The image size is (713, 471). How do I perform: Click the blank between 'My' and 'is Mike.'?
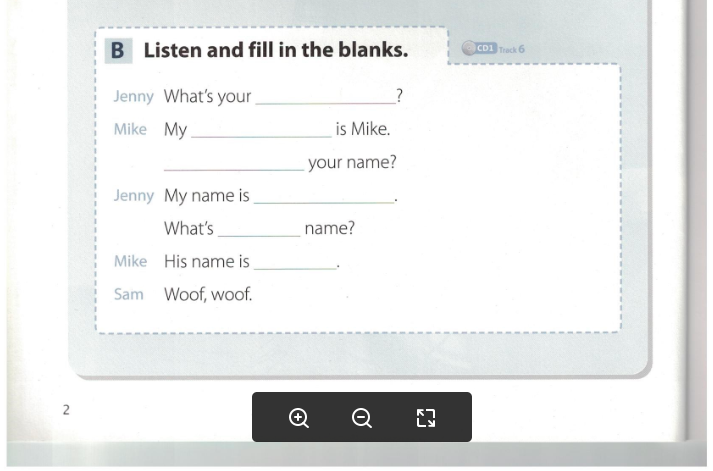261,129
